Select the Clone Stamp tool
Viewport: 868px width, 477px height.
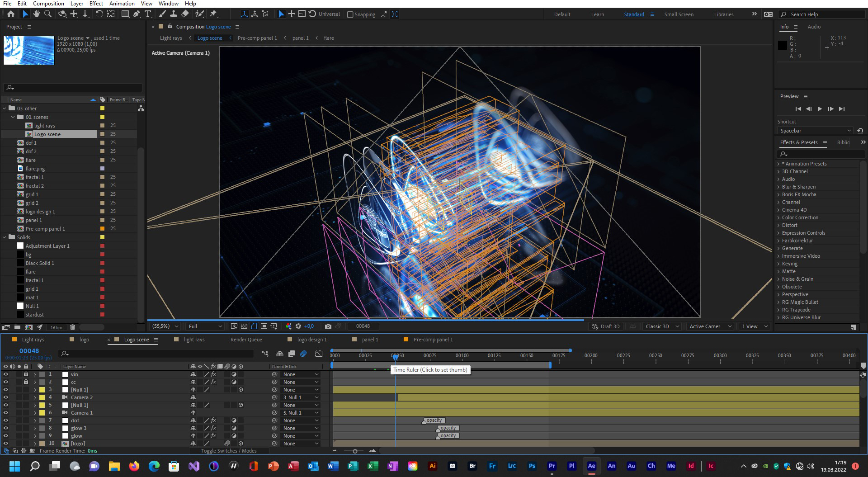(173, 14)
